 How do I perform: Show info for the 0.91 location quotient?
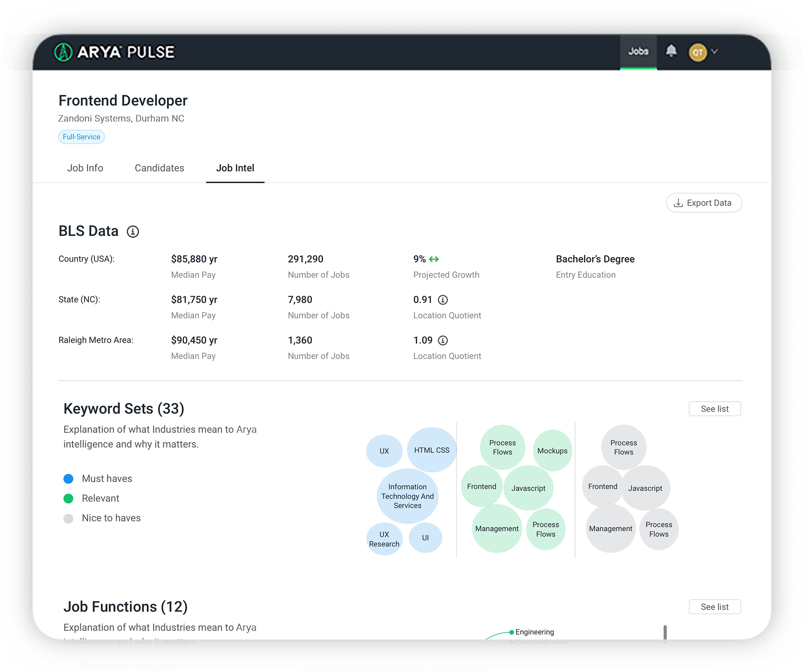[443, 300]
